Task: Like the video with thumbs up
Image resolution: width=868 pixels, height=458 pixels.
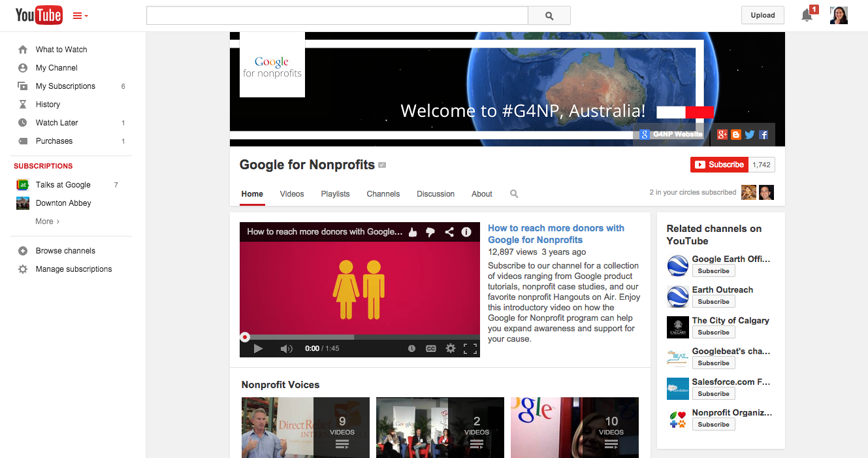Action: [x=413, y=231]
